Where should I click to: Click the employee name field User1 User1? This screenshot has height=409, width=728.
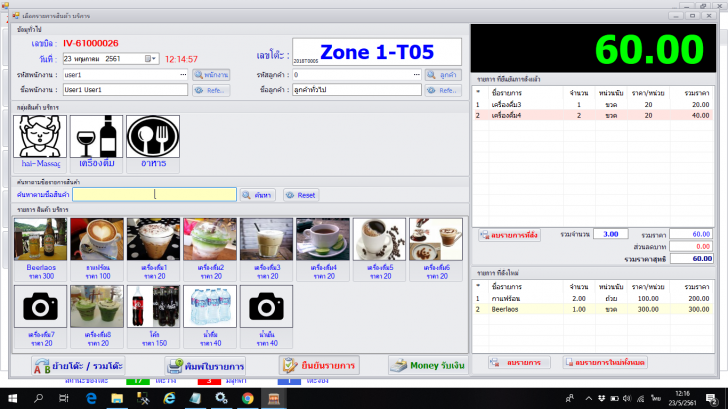tap(125, 90)
